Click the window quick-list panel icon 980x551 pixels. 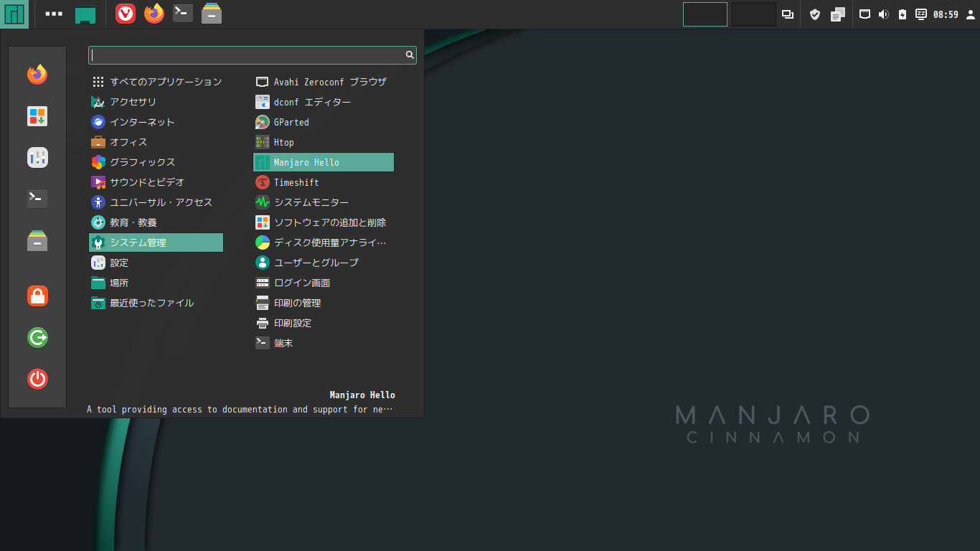point(788,14)
